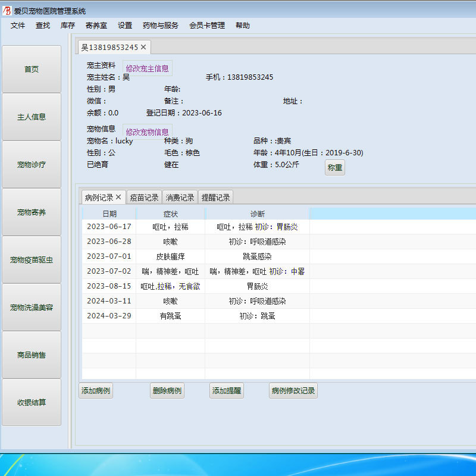This screenshot has width=476, height=476.
Task: Click the 有跳蚤 symptom cell
Action: coord(171,316)
